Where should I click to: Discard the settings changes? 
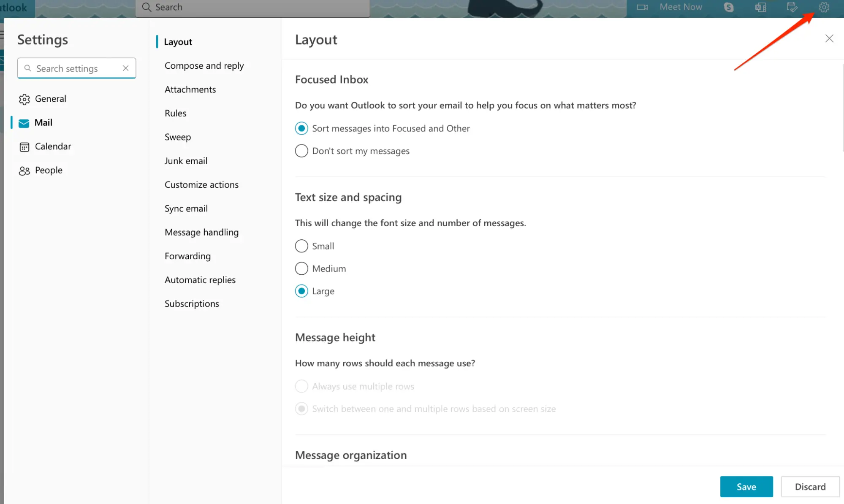click(809, 486)
